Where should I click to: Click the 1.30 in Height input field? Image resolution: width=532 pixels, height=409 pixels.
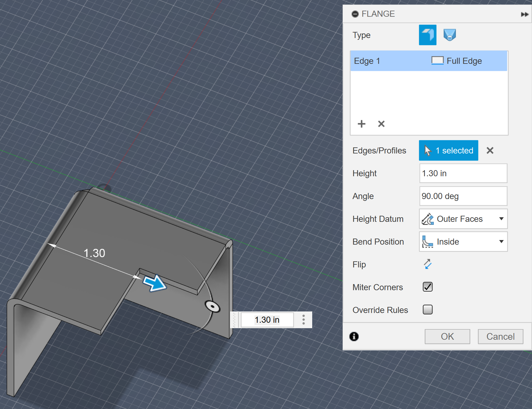tap(463, 173)
